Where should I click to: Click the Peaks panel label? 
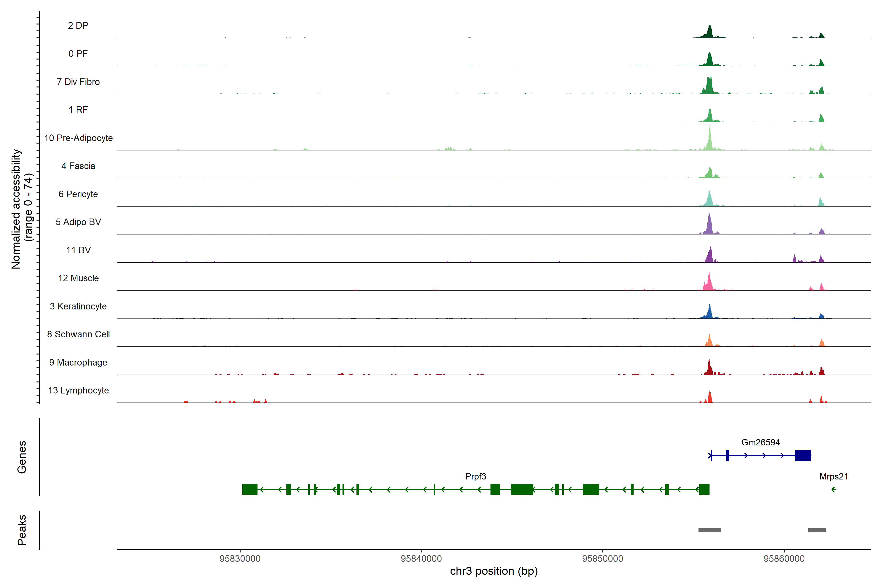[22, 529]
